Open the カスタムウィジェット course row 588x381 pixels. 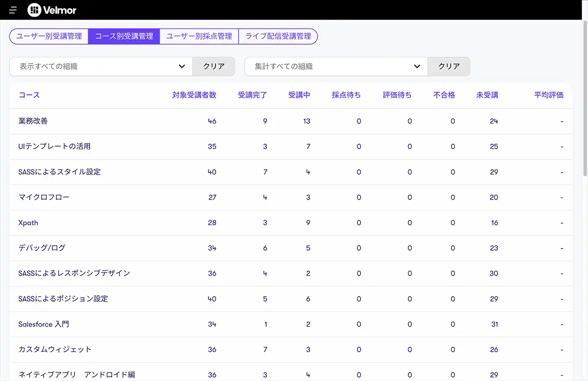(55, 350)
